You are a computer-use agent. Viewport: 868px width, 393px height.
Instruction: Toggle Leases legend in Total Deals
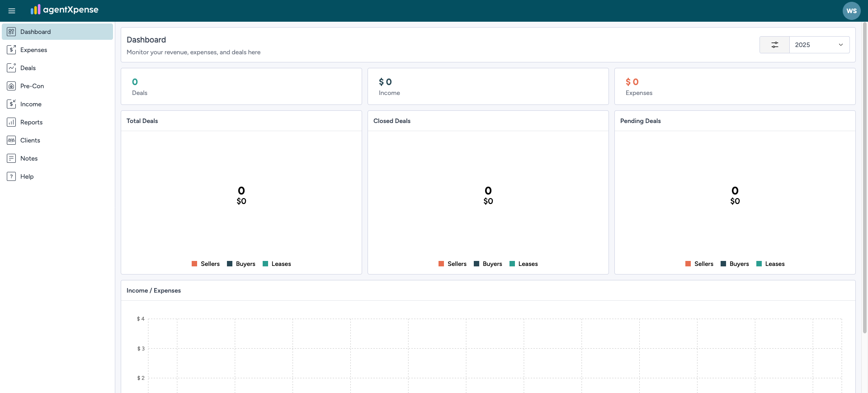pyautogui.click(x=277, y=264)
